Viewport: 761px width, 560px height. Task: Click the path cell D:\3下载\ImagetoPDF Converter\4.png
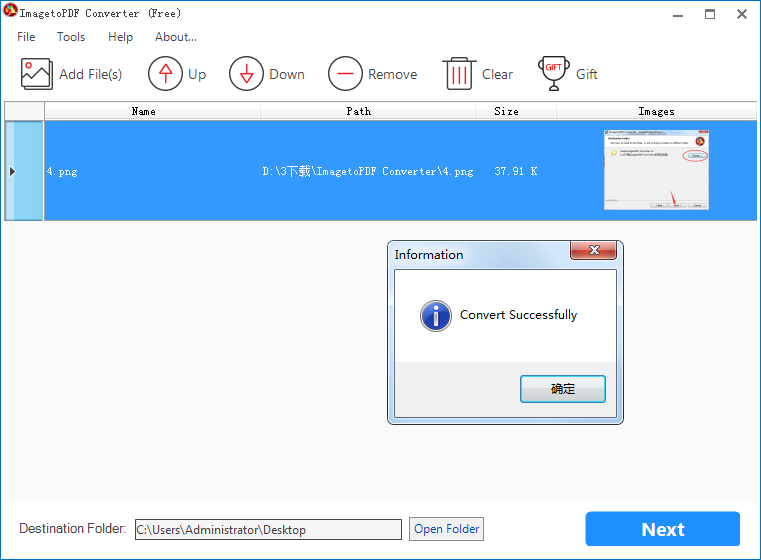(368, 171)
